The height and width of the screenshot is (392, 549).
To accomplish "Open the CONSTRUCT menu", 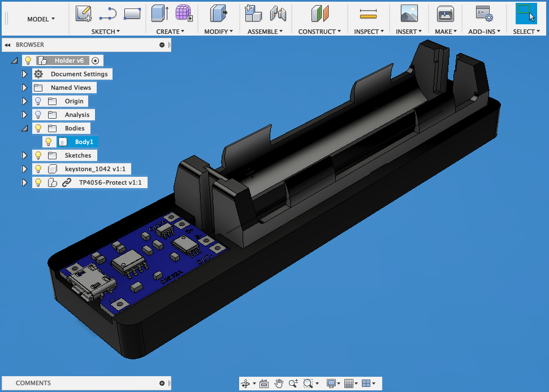I will coord(319,32).
